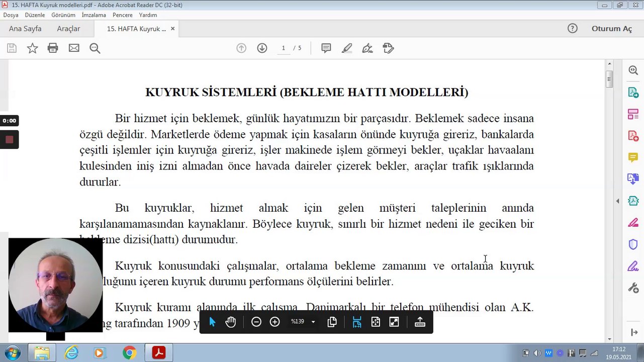Screen dimensions: 644x362
Task: Open Compress PDF in the right sidebar
Action: tap(633, 201)
